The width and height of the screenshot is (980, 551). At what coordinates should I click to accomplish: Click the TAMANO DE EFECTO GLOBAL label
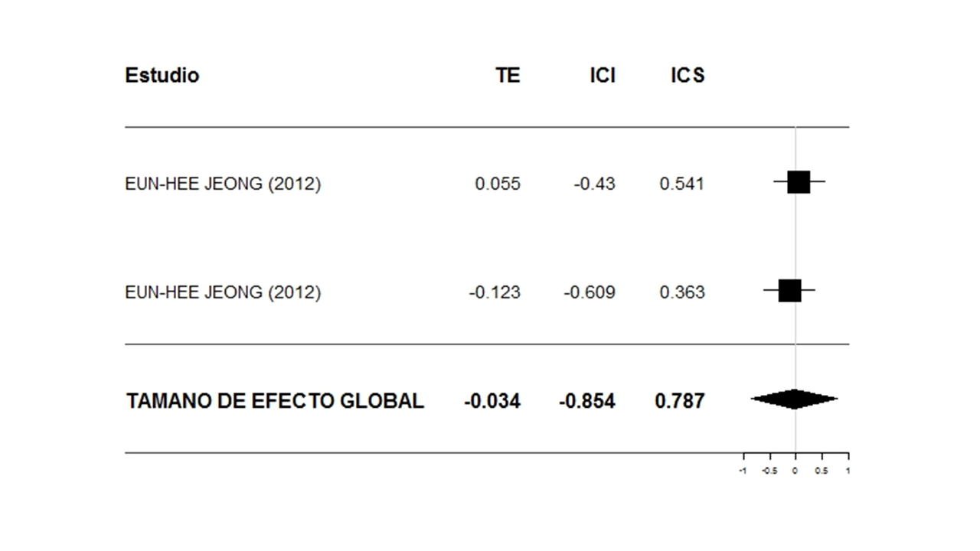[275, 401]
